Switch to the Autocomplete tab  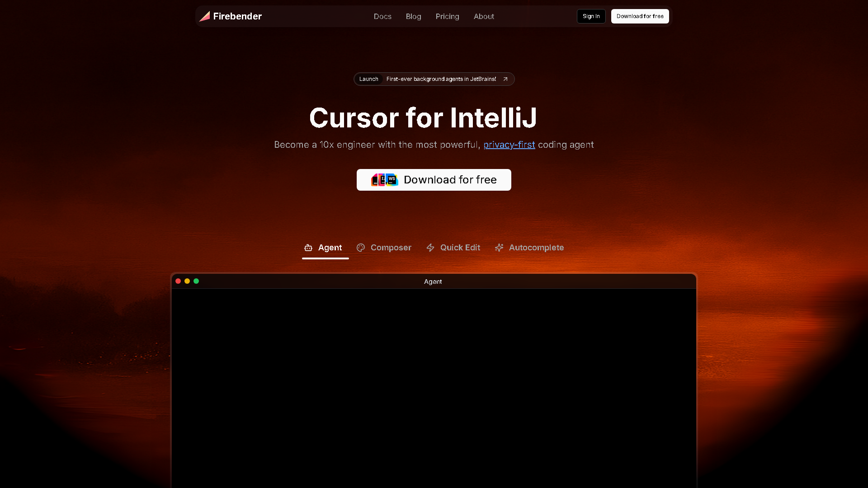pos(529,248)
